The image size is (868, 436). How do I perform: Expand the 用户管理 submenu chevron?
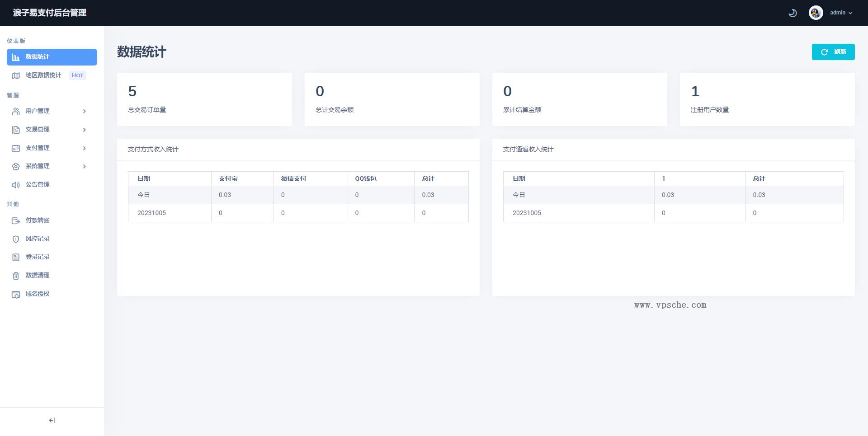tap(84, 111)
